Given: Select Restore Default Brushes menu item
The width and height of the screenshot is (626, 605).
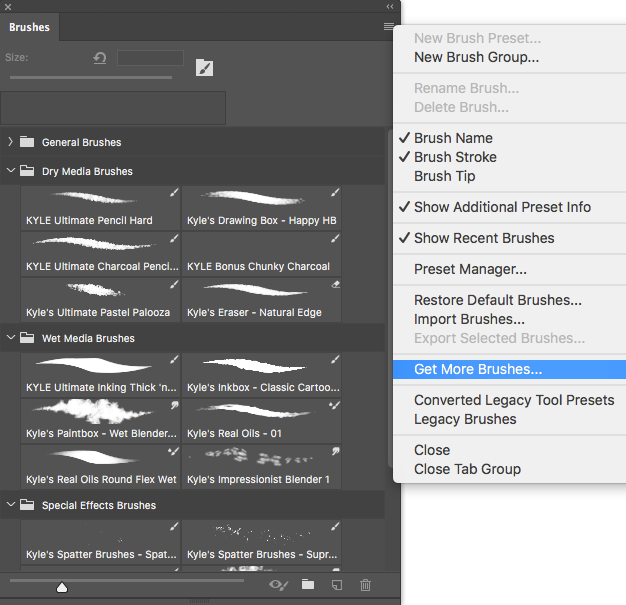Looking at the screenshot, I should [510, 300].
